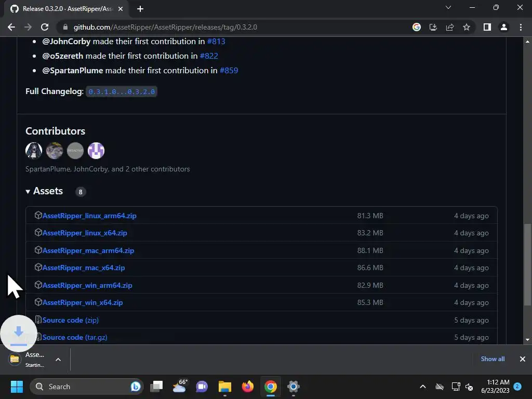Close the Release 0.3.2.0 tab
Image resolution: width=532 pixels, height=399 pixels.
(x=121, y=9)
